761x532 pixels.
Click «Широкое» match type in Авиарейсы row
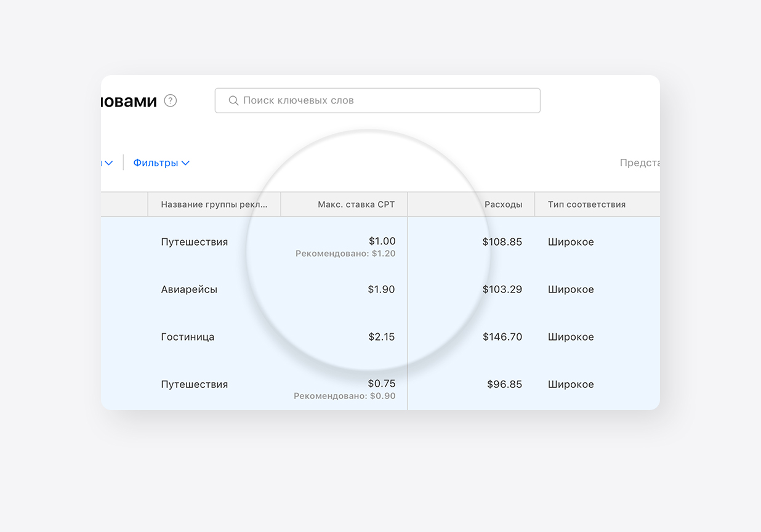[571, 289]
